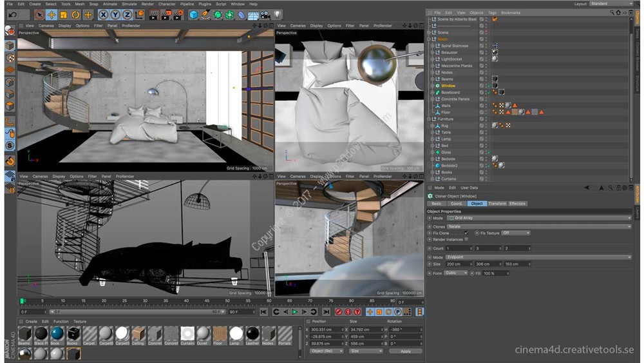Open the Fix Texture dropdown
The height and width of the screenshot is (363, 644).
point(516,233)
